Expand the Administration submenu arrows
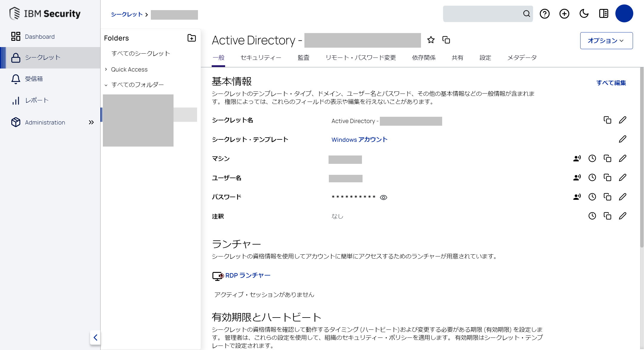This screenshot has height=350, width=644. click(91, 122)
